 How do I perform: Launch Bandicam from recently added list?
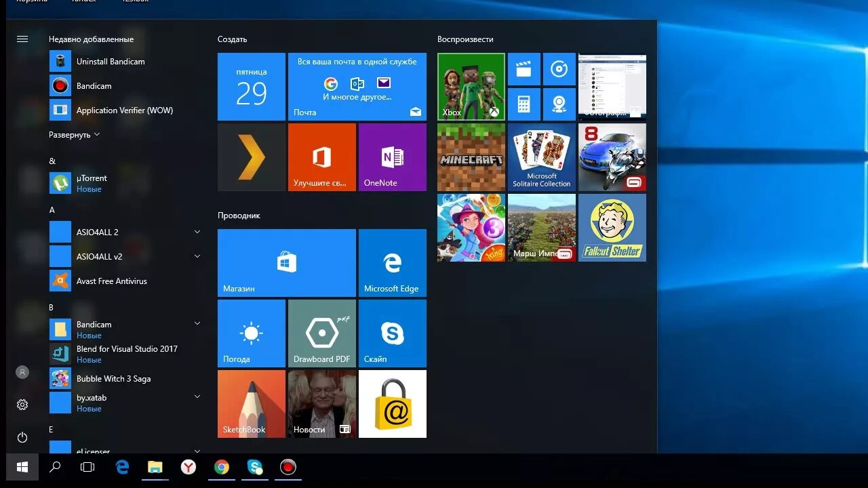click(x=126, y=85)
